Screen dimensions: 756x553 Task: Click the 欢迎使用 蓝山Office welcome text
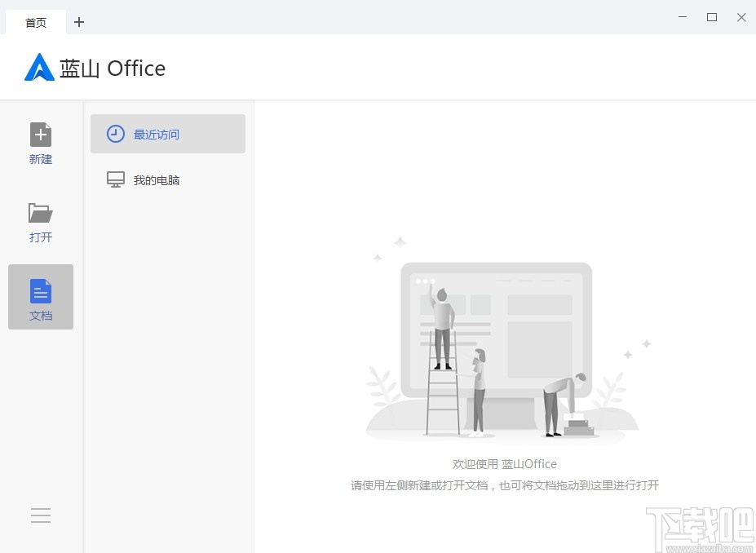tap(503, 463)
